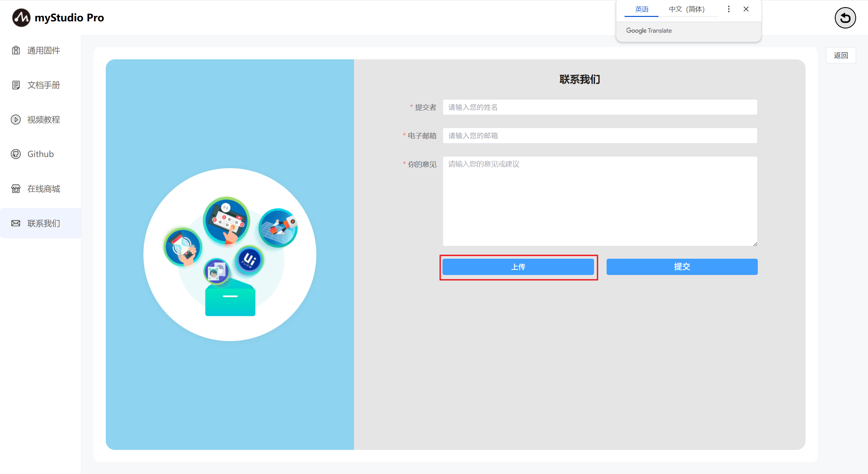This screenshot has height=474, width=868.
Task: Switch translation to 中文 (简体) tab
Action: pyautogui.click(x=687, y=9)
